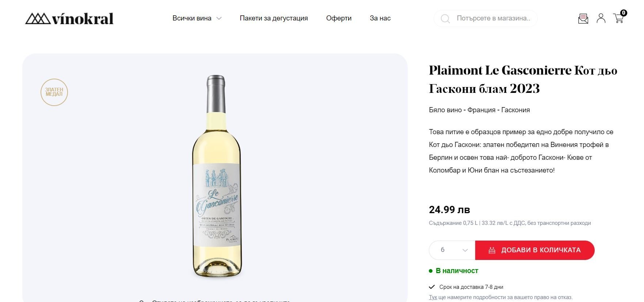The image size is (644, 302).
Task: Open the quantity dropdown showing 6
Action: 452,250
